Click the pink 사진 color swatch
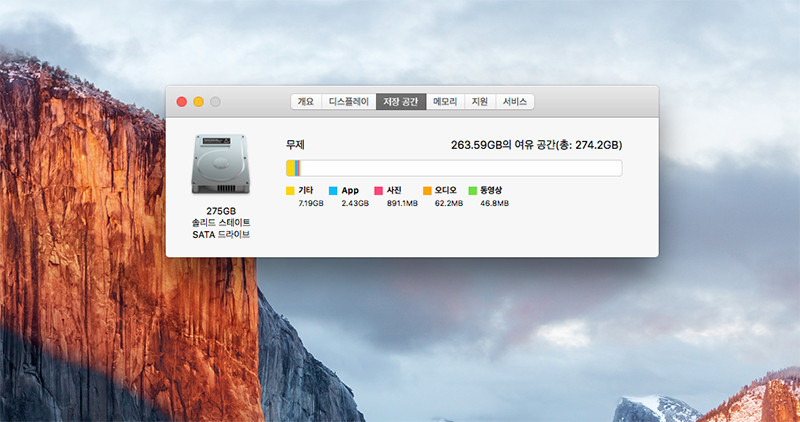 click(x=379, y=191)
